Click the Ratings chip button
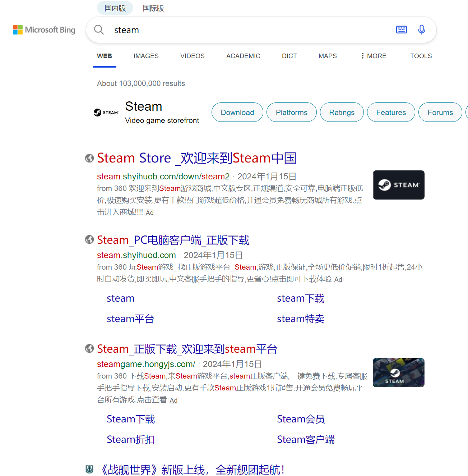 342,112
